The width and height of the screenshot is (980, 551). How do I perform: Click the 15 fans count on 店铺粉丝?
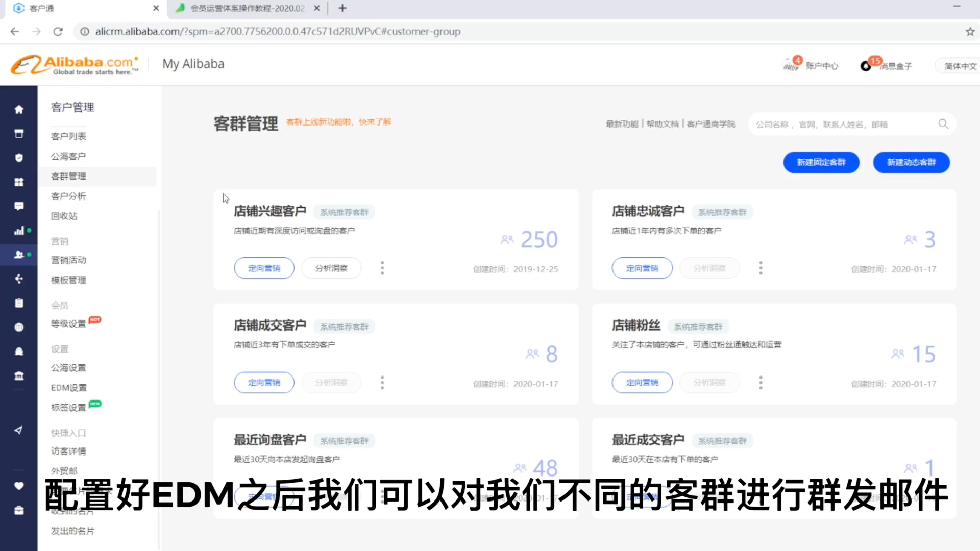[923, 354]
